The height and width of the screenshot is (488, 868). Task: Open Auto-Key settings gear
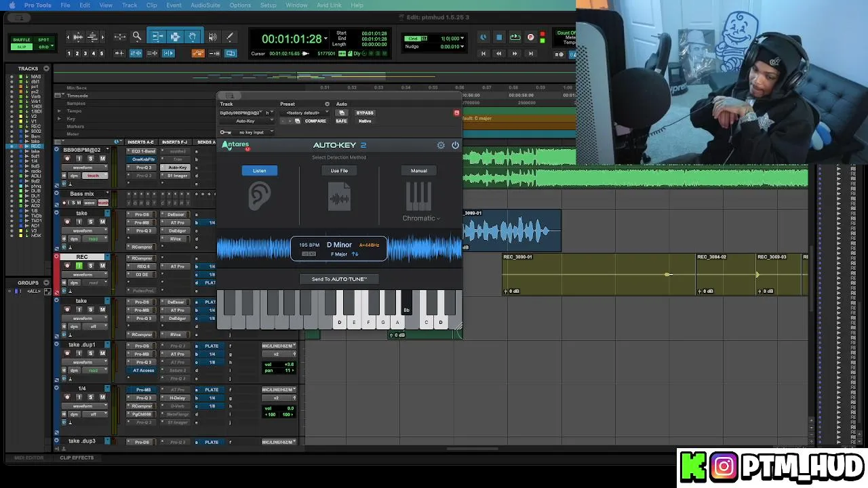(441, 145)
